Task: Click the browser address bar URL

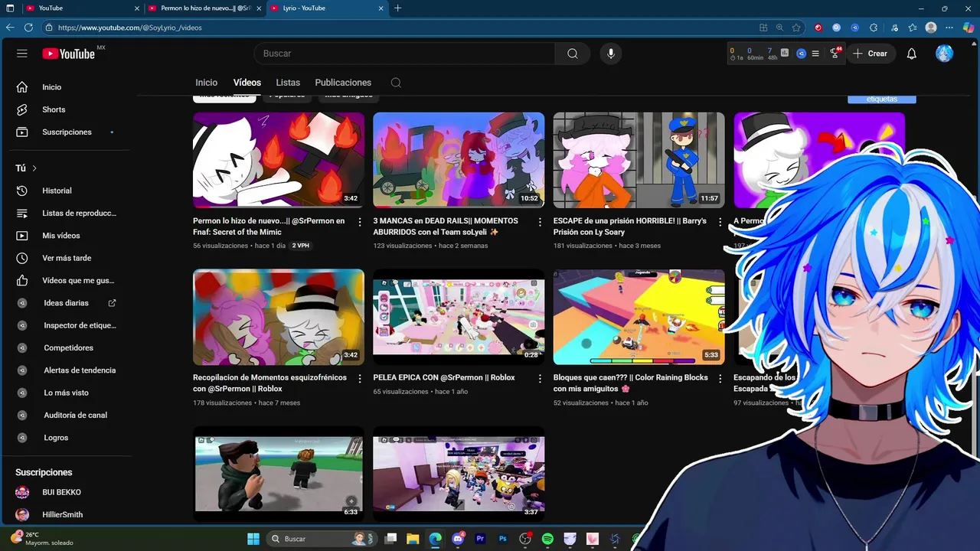Action: click(130, 28)
